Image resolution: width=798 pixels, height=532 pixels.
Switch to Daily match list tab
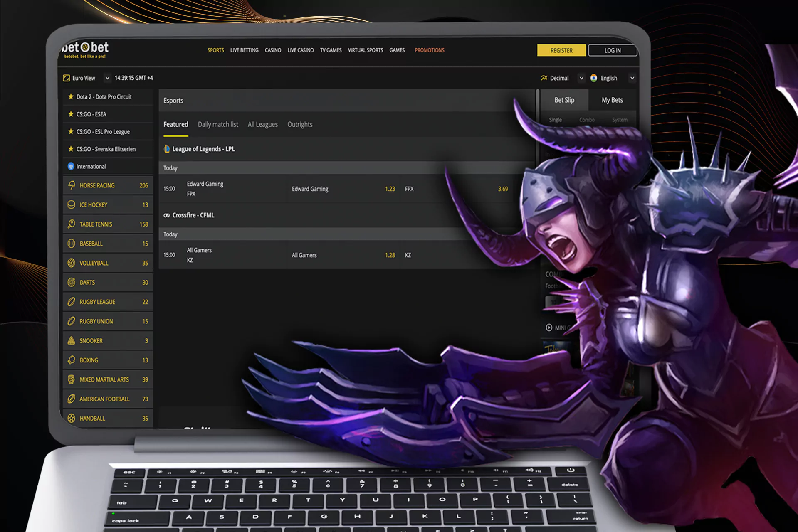[218, 124]
